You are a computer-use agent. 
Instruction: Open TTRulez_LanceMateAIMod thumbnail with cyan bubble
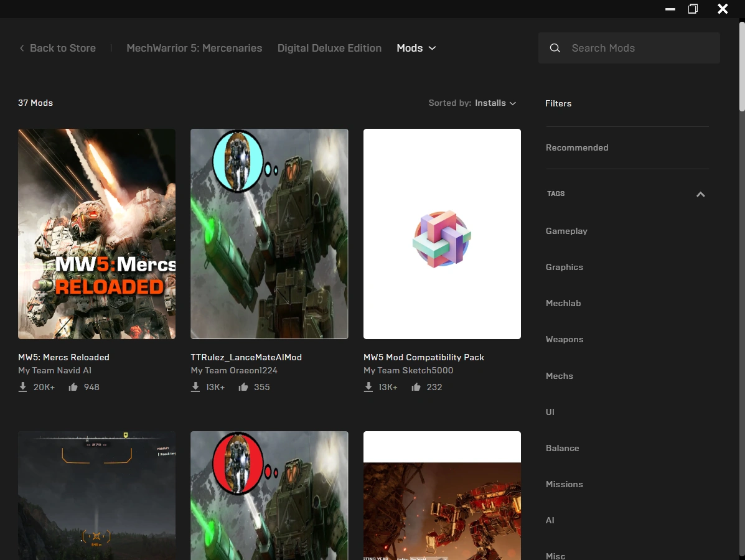pos(269,234)
